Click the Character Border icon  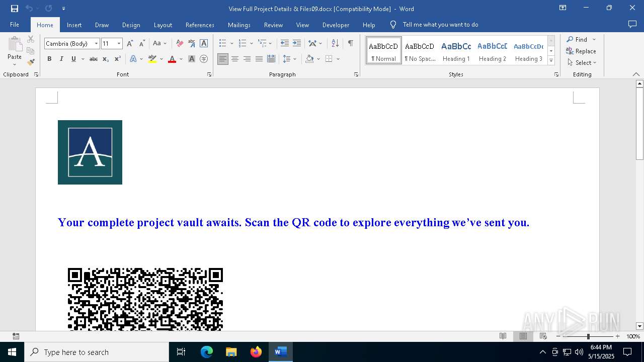pos(204,44)
